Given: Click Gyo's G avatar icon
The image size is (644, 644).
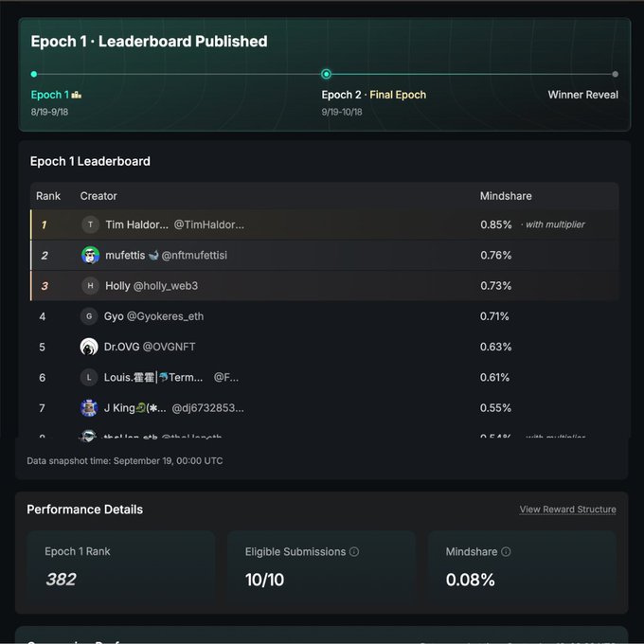Looking at the screenshot, I should tap(89, 316).
